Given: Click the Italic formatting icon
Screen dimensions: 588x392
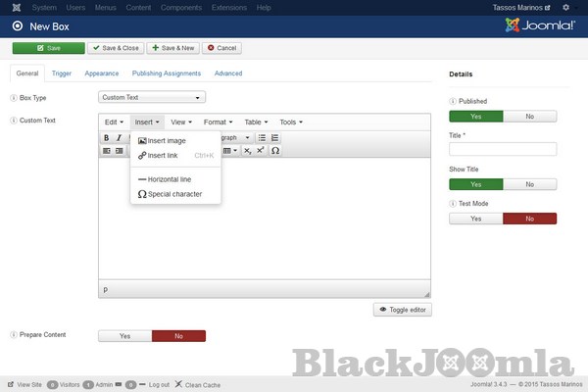Looking at the screenshot, I should click(119, 138).
